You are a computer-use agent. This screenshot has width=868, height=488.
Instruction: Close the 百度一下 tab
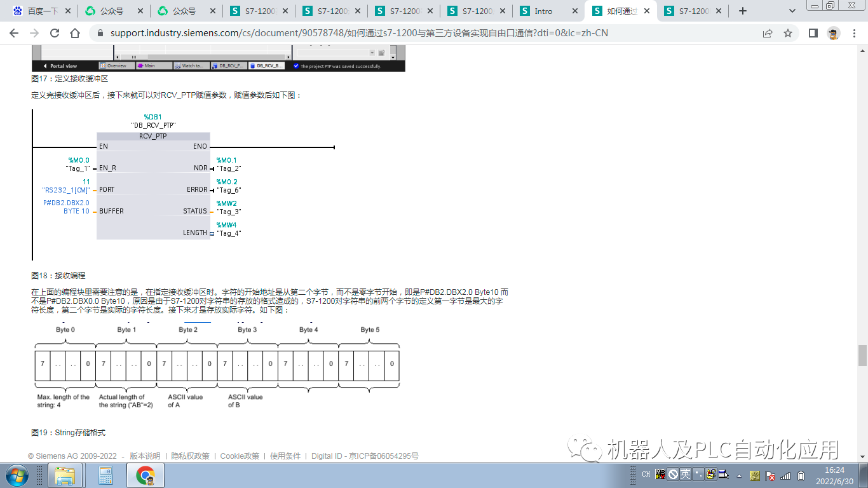[x=67, y=11]
